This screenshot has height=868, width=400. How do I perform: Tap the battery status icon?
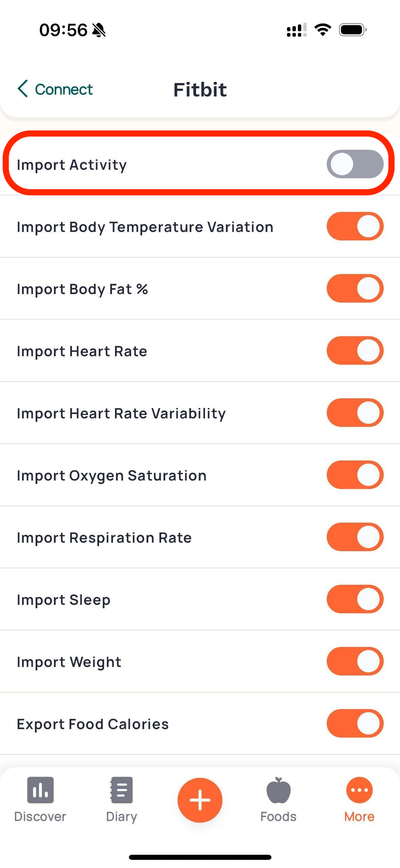pyautogui.click(x=353, y=30)
